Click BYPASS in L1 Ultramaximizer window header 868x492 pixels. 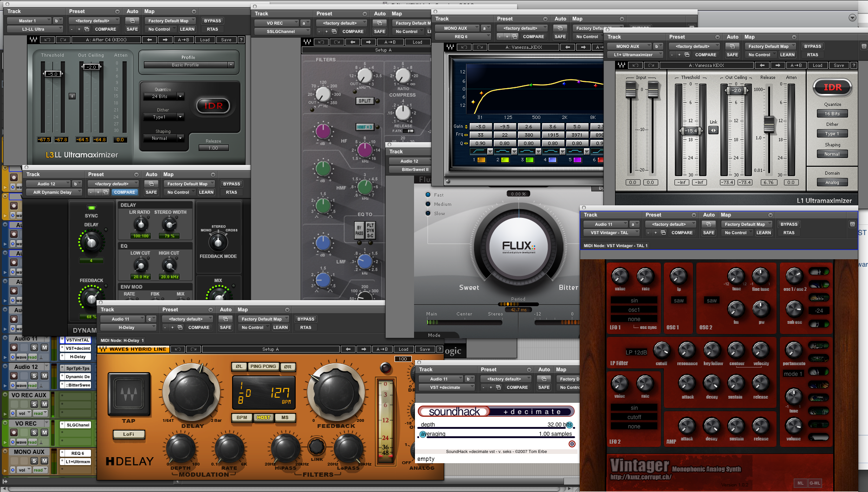pos(812,46)
